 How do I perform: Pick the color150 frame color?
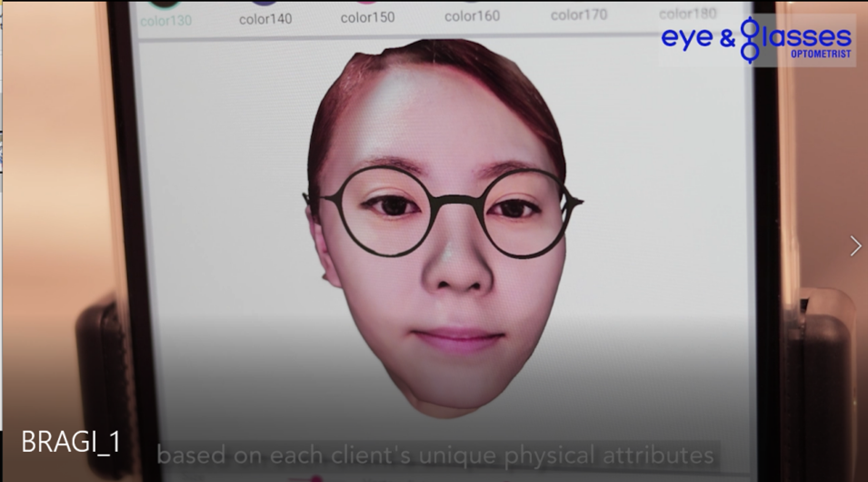tap(367, 15)
